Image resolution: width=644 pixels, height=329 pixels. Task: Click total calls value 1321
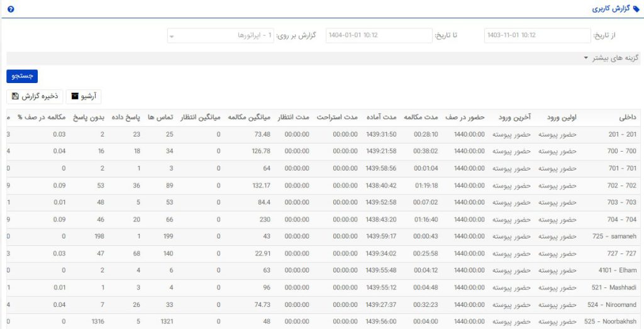(166, 322)
